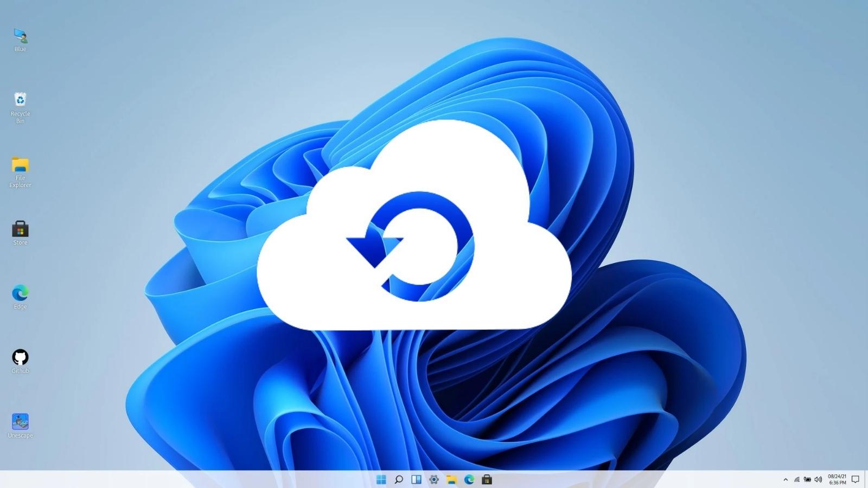Viewport: 868px width, 488px height.
Task: Open the Github desktop shortcut
Action: [20, 361]
